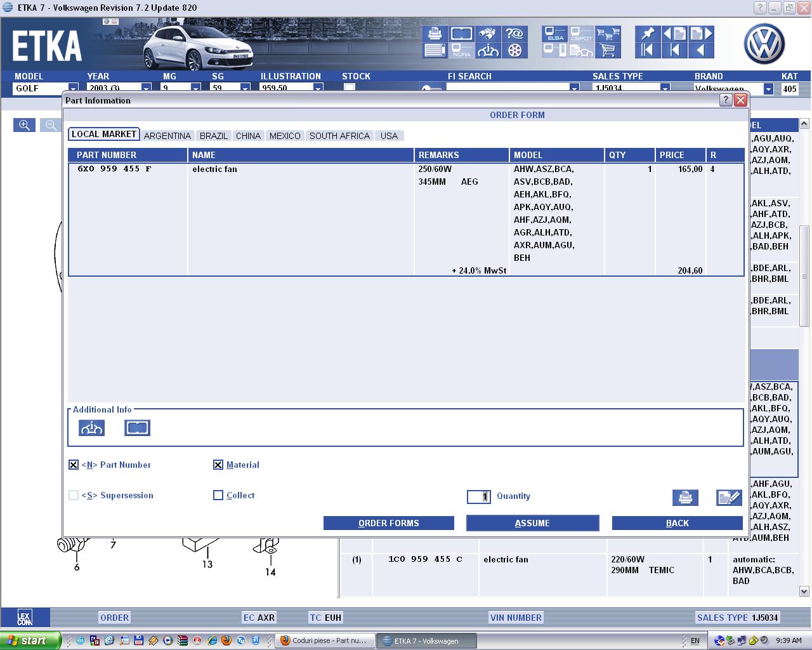Expand the MODEL GOLF dropdown
Image resolution: width=812 pixels, height=650 pixels.
pos(73,89)
